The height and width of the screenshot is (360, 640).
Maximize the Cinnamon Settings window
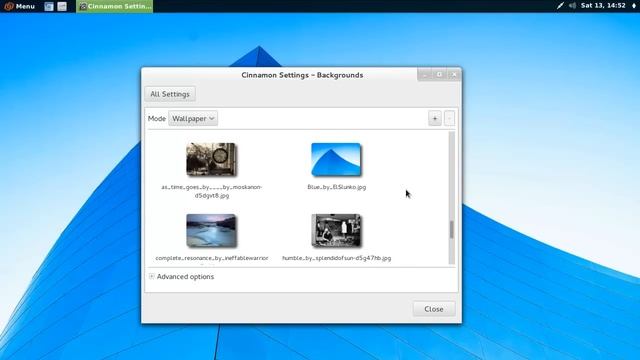click(440, 75)
